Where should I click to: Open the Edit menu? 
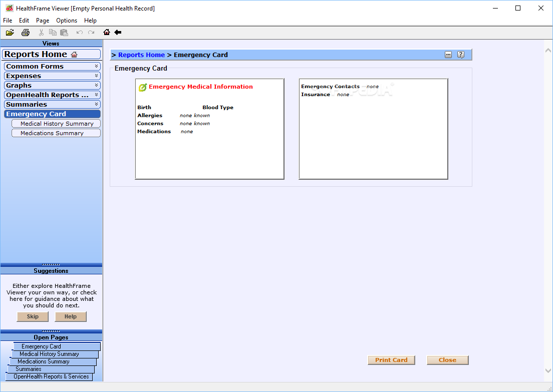(x=24, y=21)
